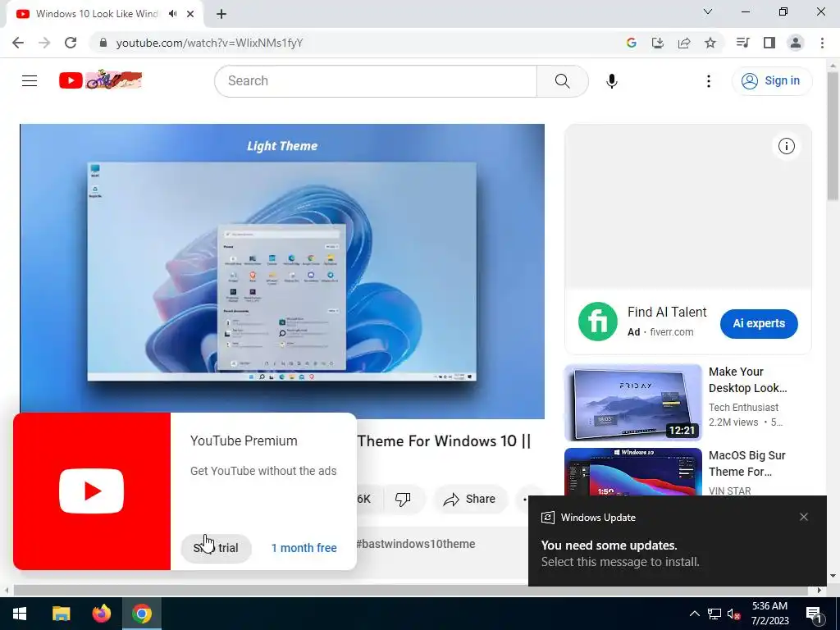Click the vertical page scrollbar thumb
This screenshot has height=630, width=840.
833,137
